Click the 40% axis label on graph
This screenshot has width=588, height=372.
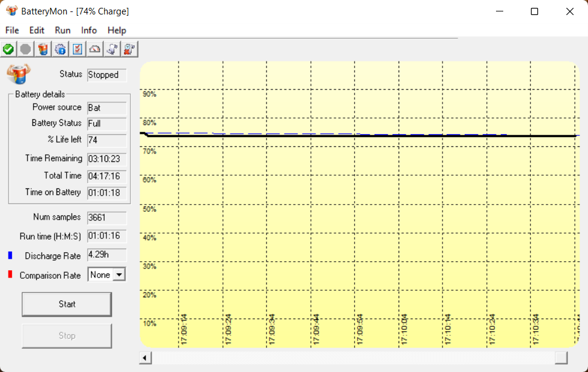(149, 238)
